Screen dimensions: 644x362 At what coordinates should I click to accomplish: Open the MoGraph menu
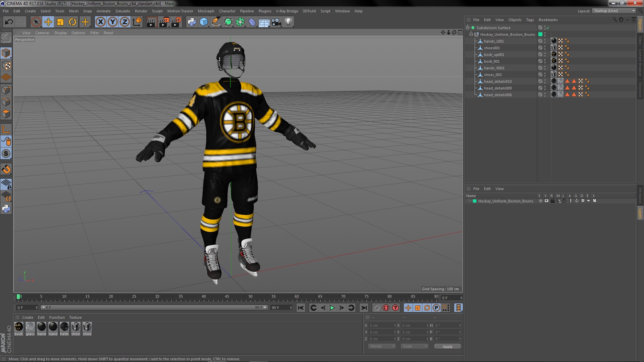click(206, 11)
